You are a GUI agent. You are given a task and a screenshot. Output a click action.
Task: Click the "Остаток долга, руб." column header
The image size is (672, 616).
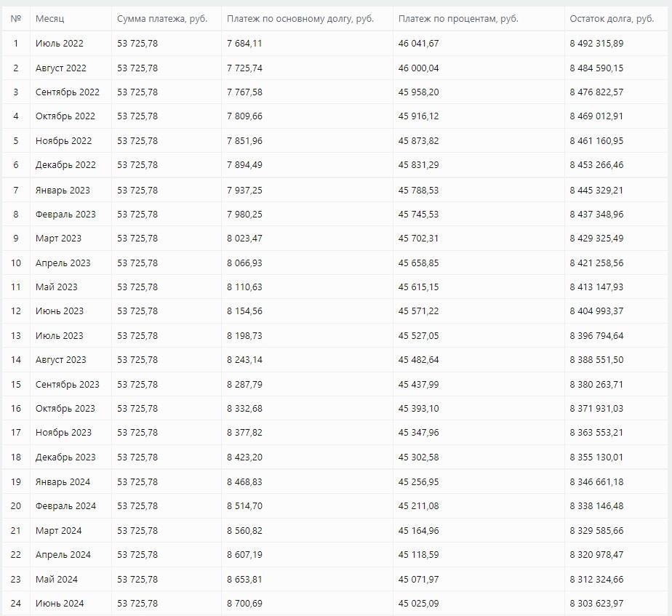(x=612, y=18)
